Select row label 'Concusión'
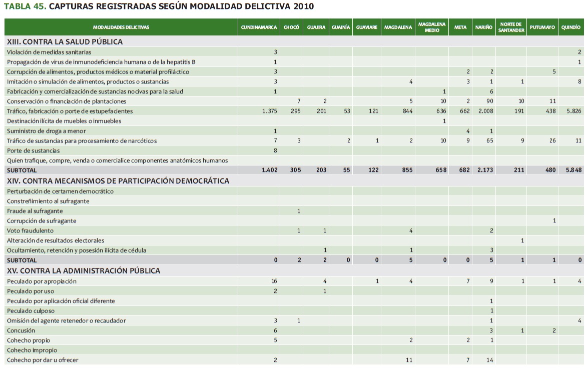The width and height of the screenshot is (588, 370). pos(21,330)
